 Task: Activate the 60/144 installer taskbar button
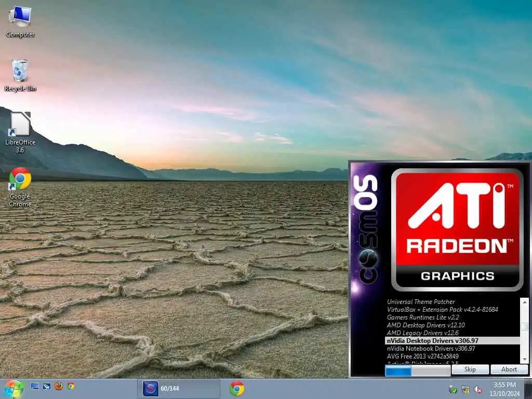(x=179, y=389)
